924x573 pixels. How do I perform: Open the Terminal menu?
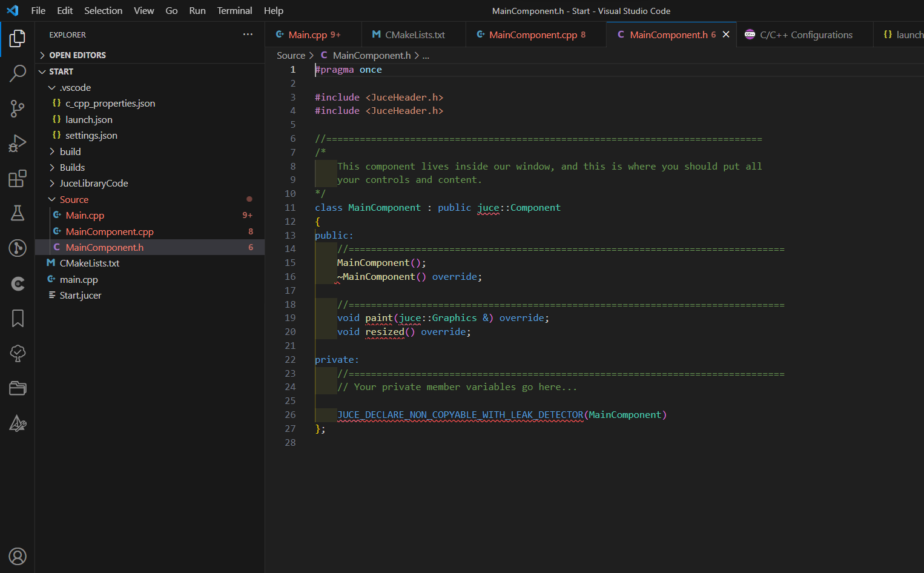tap(234, 10)
